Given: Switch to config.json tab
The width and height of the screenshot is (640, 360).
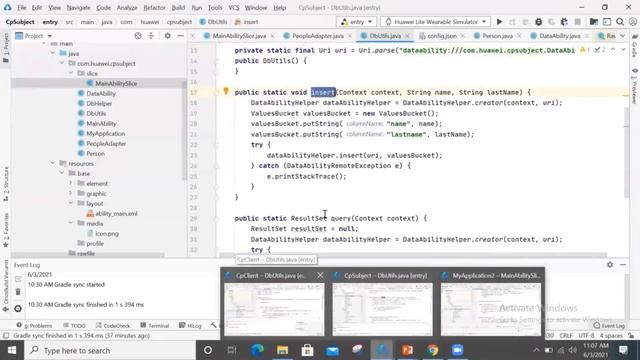Looking at the screenshot, I should 442,36.
